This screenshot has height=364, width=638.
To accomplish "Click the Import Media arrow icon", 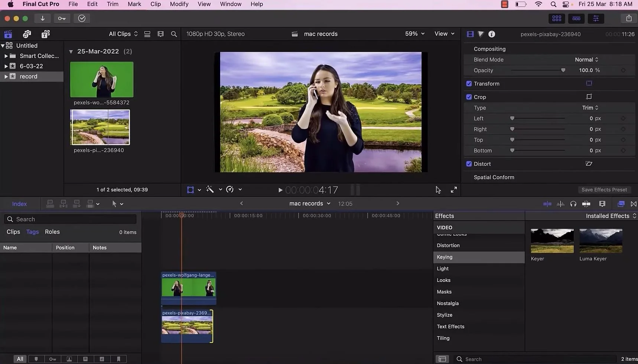I will pyautogui.click(x=42, y=18).
